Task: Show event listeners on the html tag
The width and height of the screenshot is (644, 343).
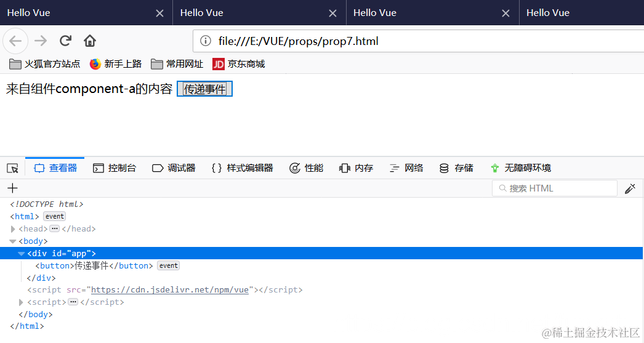Action: click(55, 217)
